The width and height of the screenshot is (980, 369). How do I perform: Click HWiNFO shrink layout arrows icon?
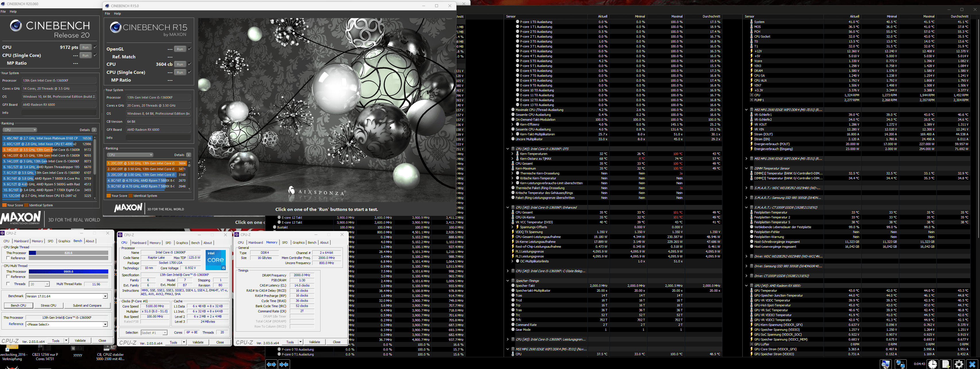[284, 364]
